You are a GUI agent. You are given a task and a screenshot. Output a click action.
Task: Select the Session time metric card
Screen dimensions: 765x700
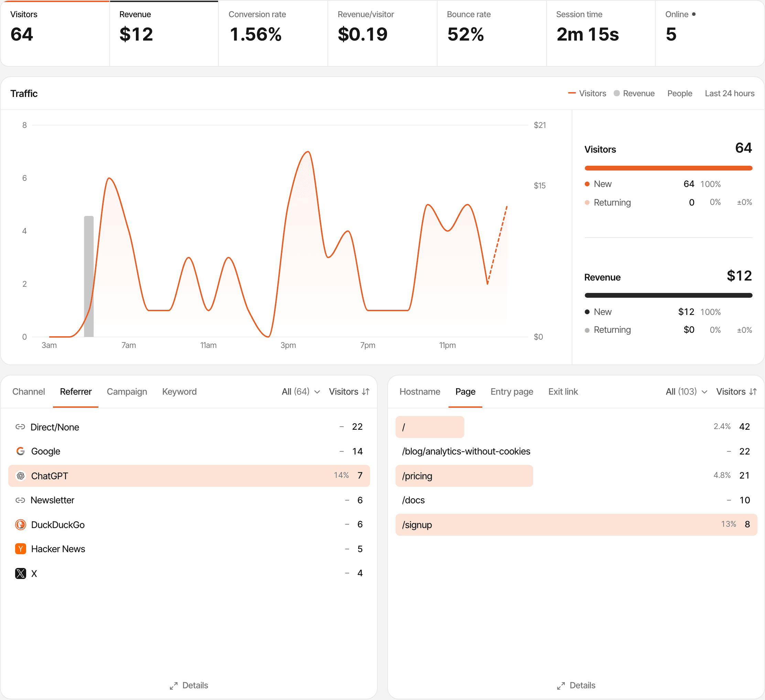tap(601, 33)
